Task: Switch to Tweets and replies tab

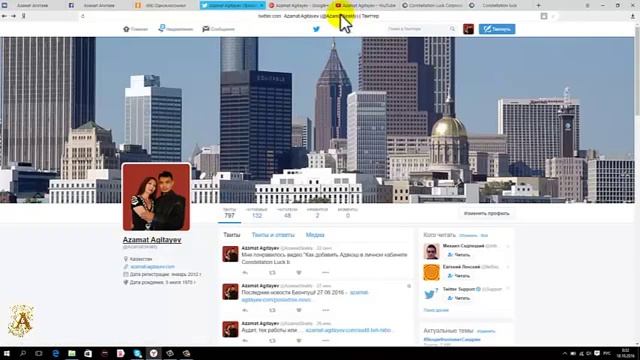Action: [x=273, y=235]
